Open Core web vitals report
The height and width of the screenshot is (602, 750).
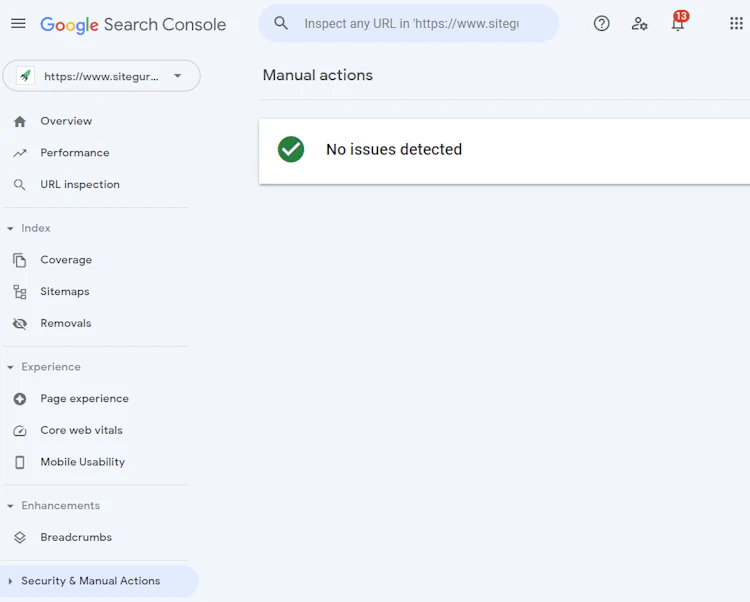click(x=81, y=430)
